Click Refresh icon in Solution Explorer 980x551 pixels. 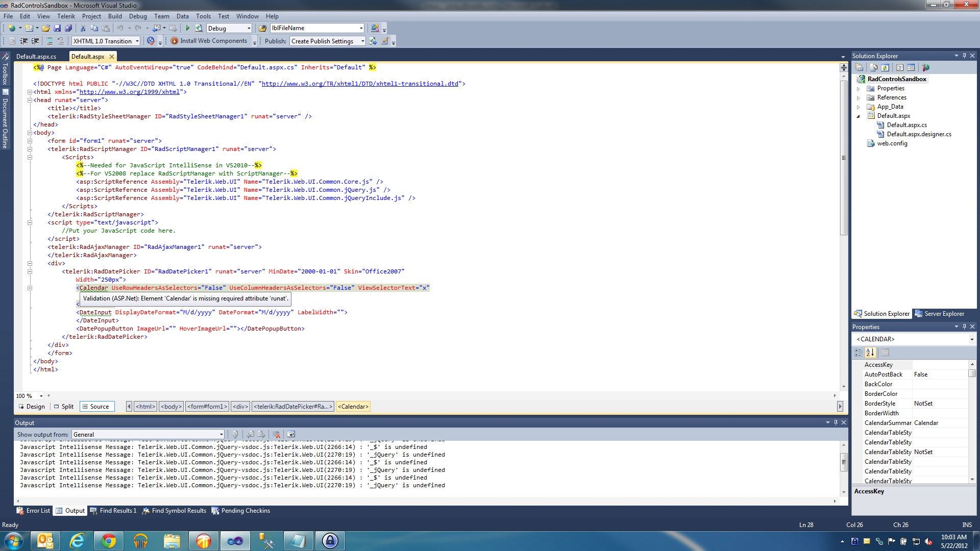click(885, 67)
